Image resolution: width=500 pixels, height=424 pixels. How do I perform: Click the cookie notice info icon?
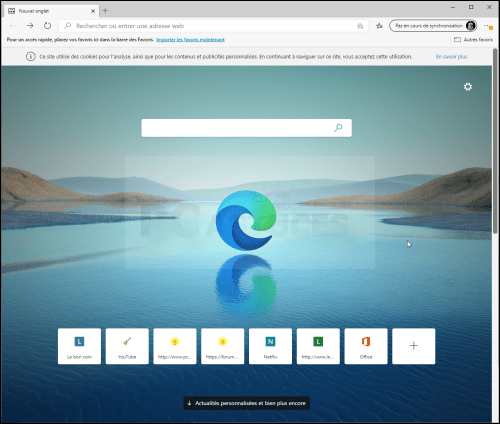pos(31,57)
